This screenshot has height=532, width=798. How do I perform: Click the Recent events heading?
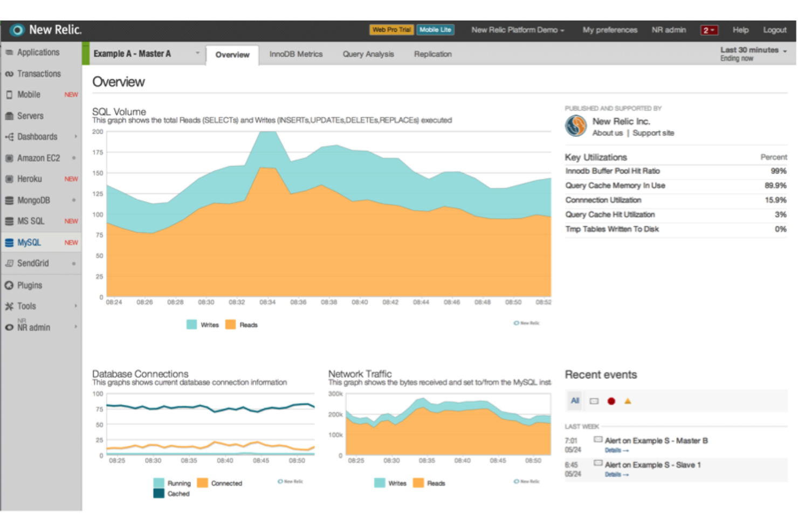pyautogui.click(x=601, y=375)
